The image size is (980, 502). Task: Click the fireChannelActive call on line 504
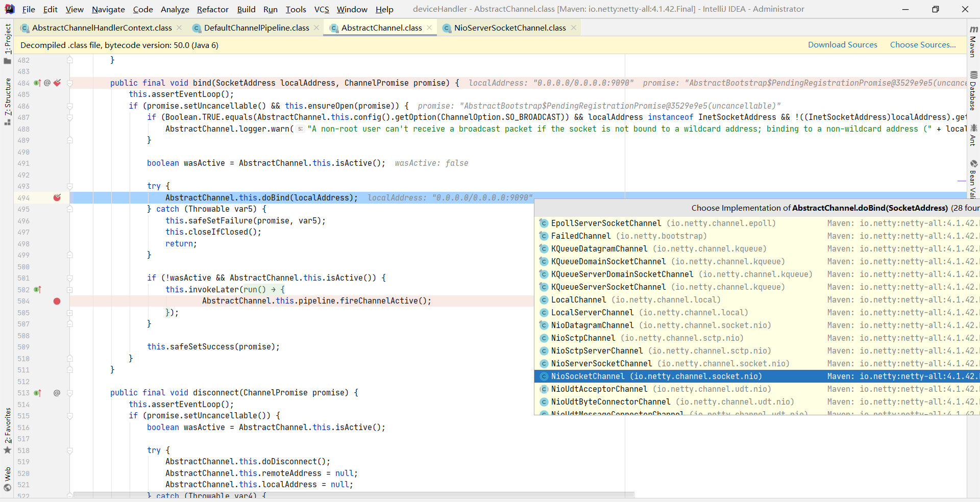(379, 301)
